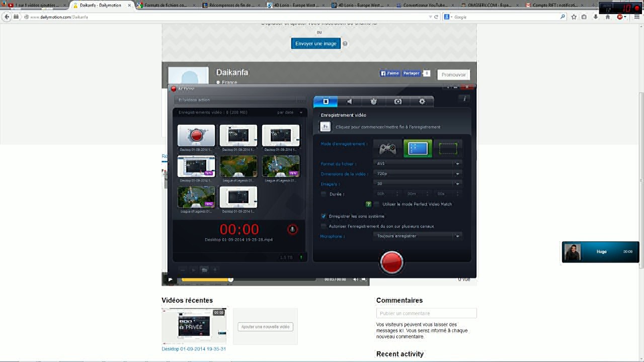
Task: Select recording thumbnail number 3
Action: (x=281, y=136)
